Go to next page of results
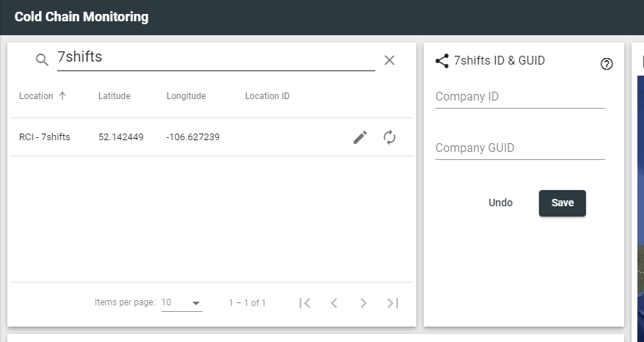Screen dimensions: 644x342 (363, 303)
